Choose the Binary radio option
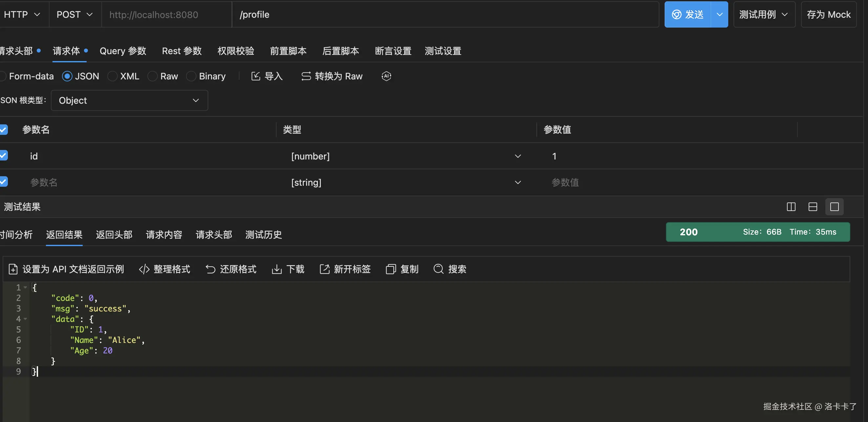The image size is (868, 422). [191, 76]
